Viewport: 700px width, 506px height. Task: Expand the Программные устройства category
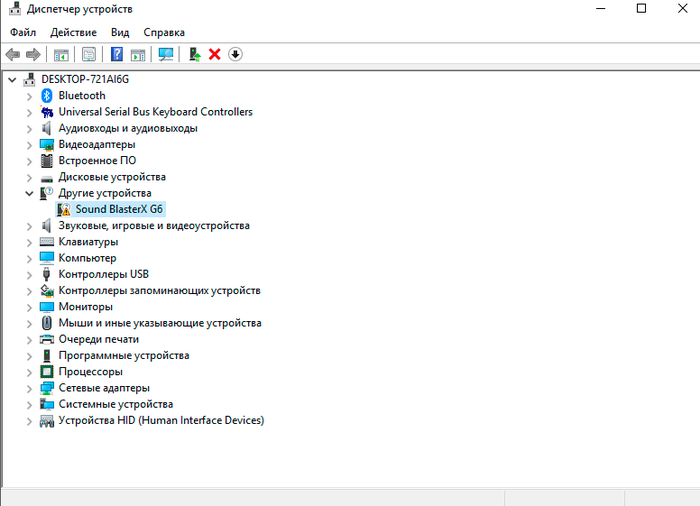29,356
